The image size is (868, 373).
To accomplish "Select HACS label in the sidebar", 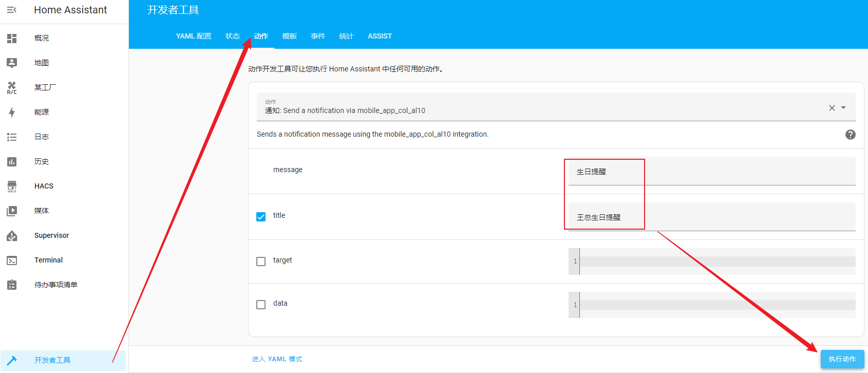I will pyautogui.click(x=44, y=186).
